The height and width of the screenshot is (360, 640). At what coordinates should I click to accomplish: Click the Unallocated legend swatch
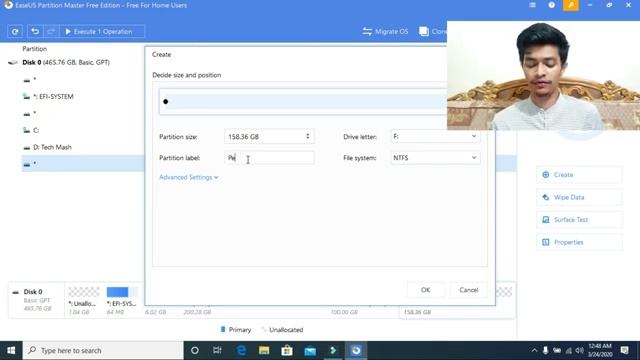[x=264, y=329]
